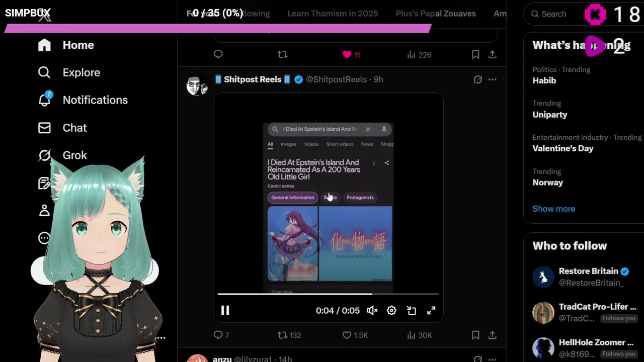Screen dimensions: 644x362
Task: Open Grok actions on anzu's post
Action: (477, 358)
